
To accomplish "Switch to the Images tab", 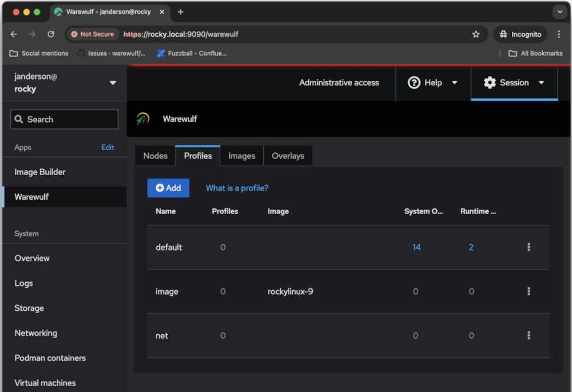I will pyautogui.click(x=241, y=156).
